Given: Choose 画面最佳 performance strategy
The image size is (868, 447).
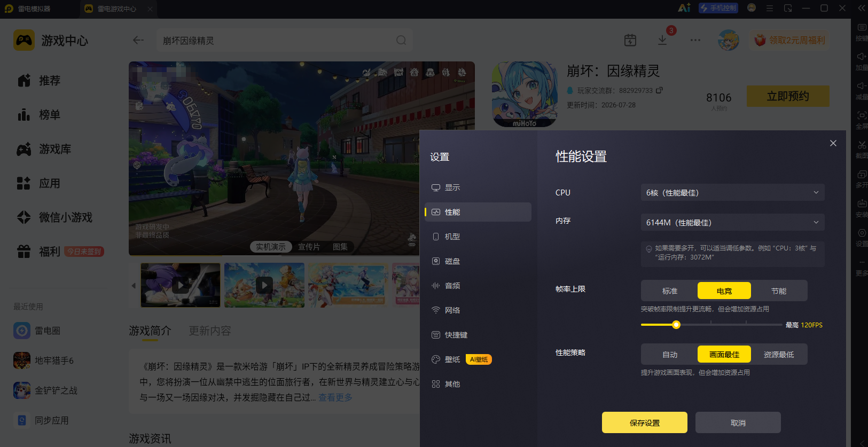Looking at the screenshot, I should click(724, 354).
